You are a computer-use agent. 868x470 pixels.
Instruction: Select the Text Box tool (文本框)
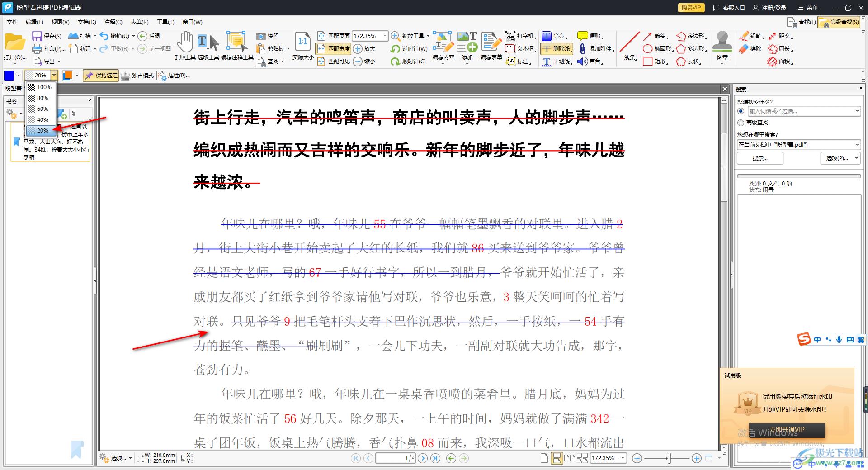521,49
